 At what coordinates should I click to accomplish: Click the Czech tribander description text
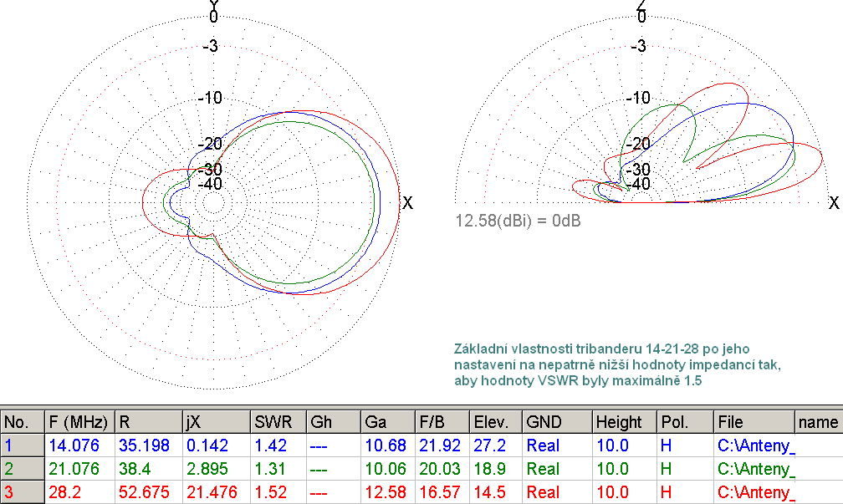pos(617,364)
